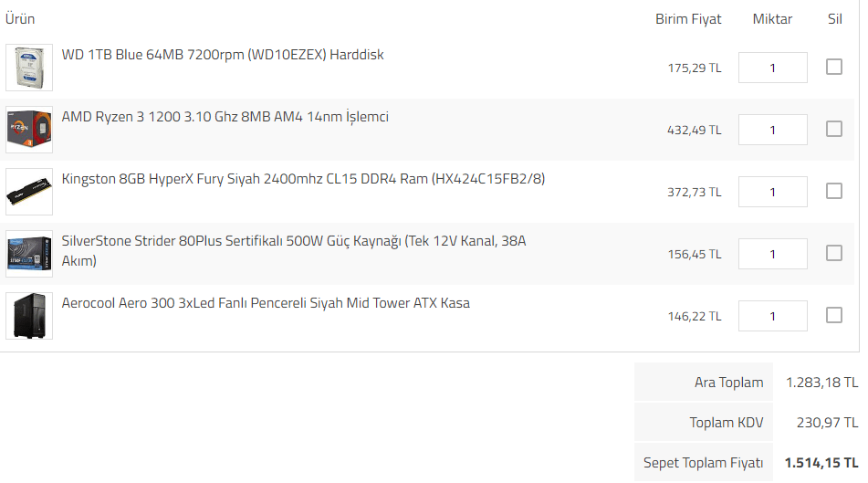The image size is (868, 483).
Task: Click the AMD Ryzen 3 processor thumbnail
Action: (28, 130)
